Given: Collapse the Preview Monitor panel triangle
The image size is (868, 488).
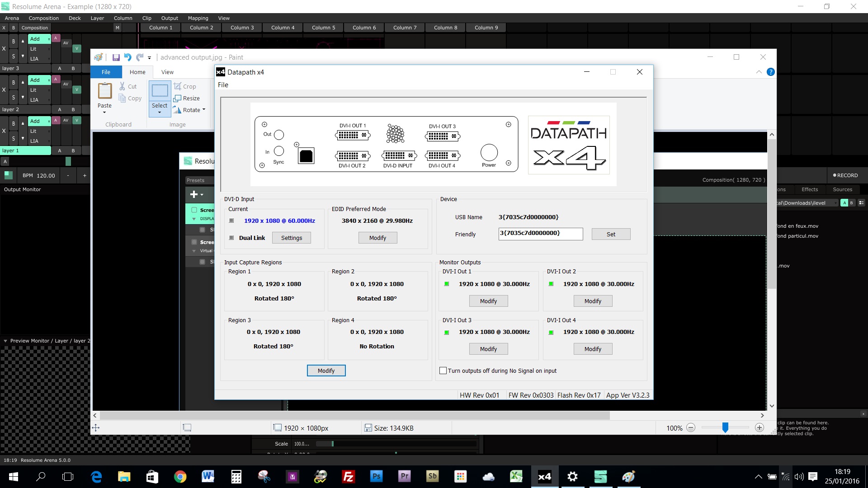Looking at the screenshot, I should pos(5,341).
